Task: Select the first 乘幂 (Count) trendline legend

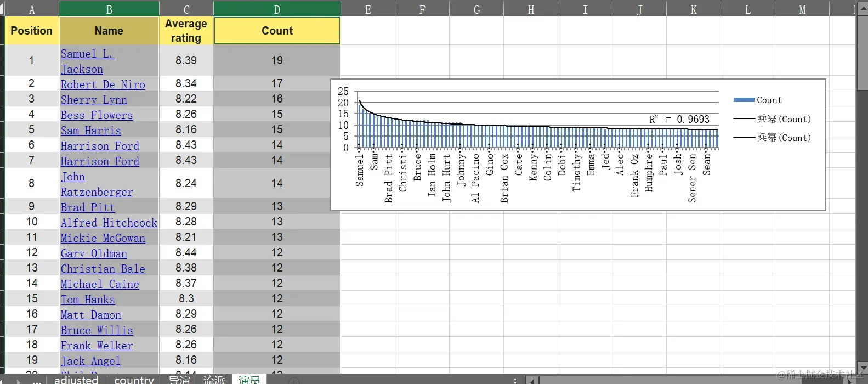Action: coord(772,119)
